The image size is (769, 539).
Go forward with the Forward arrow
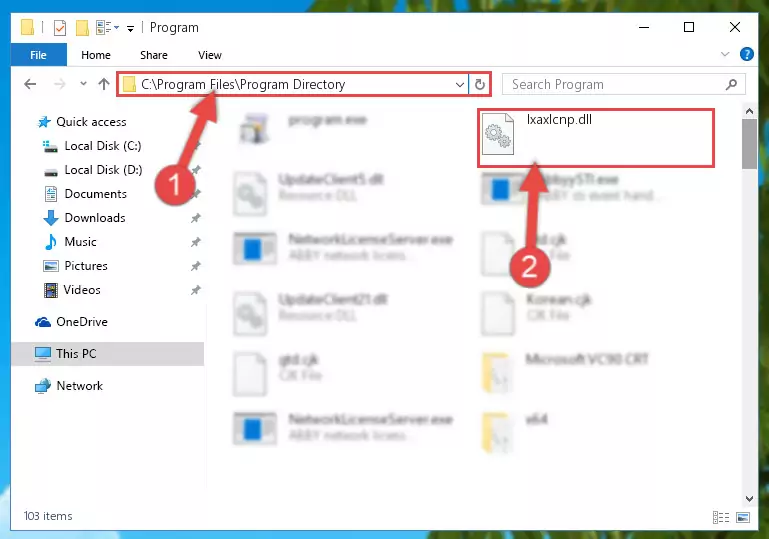click(60, 84)
